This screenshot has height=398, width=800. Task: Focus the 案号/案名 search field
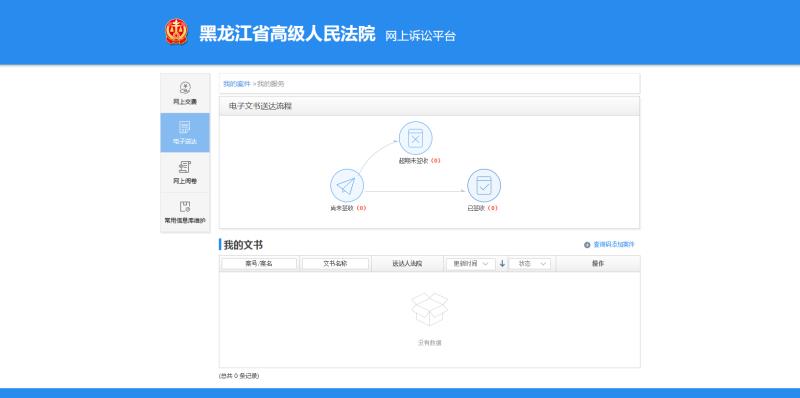(x=259, y=264)
